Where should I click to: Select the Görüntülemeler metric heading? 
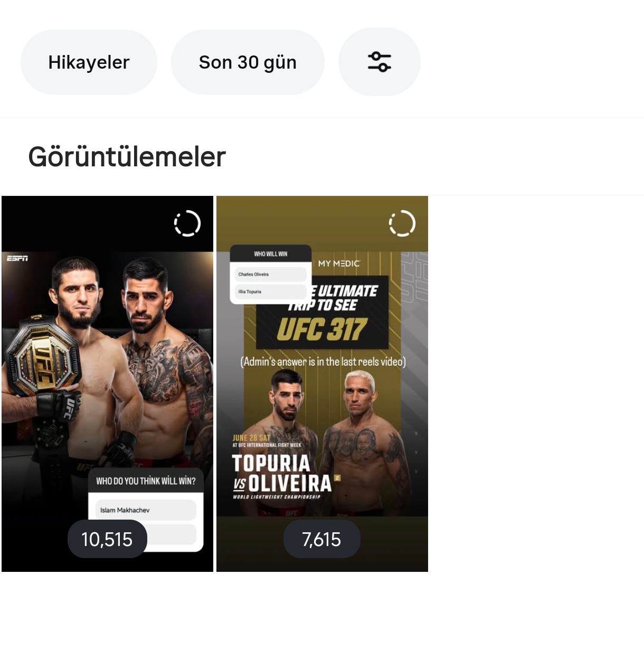(127, 157)
